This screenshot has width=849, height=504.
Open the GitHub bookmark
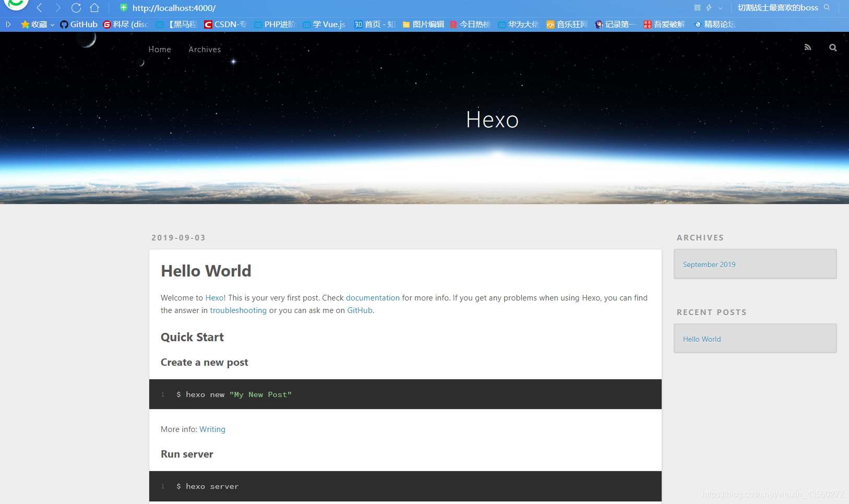tap(79, 24)
